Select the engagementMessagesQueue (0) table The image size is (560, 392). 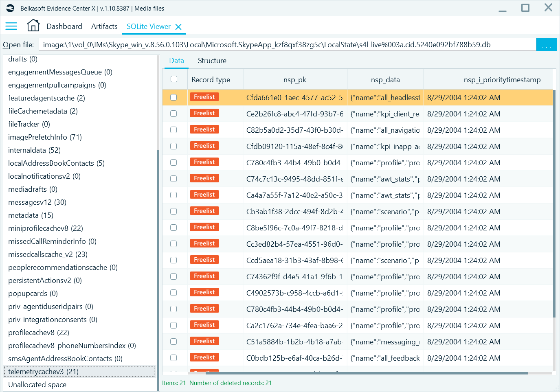click(60, 72)
